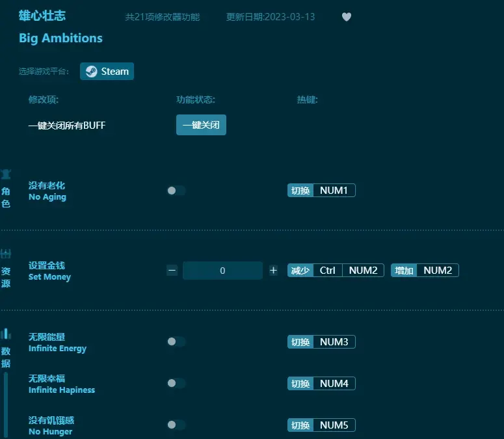Click the Big Ambitions title
Image resolution: width=504 pixels, height=439 pixels.
tap(60, 38)
